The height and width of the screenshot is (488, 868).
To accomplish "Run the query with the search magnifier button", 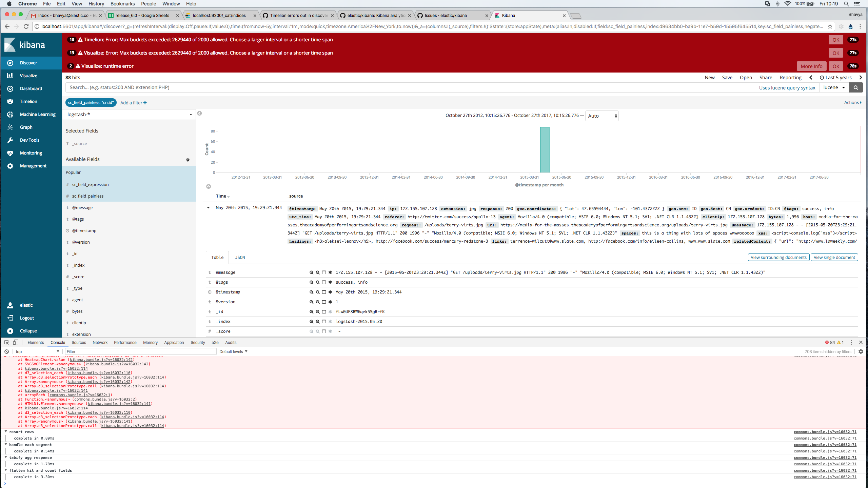I will [x=856, y=87].
